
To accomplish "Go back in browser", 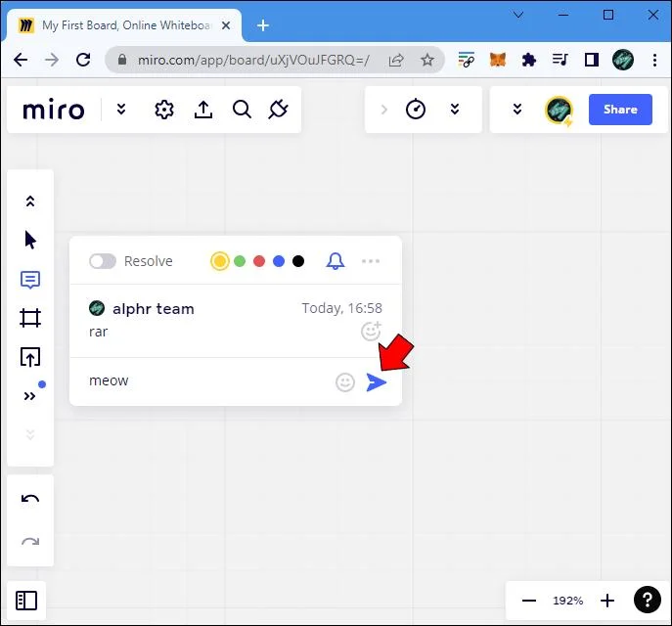I will 21,60.
